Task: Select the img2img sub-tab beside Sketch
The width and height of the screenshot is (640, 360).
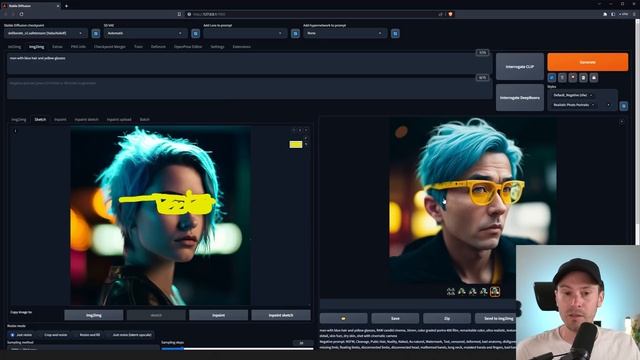Action: (x=18, y=120)
